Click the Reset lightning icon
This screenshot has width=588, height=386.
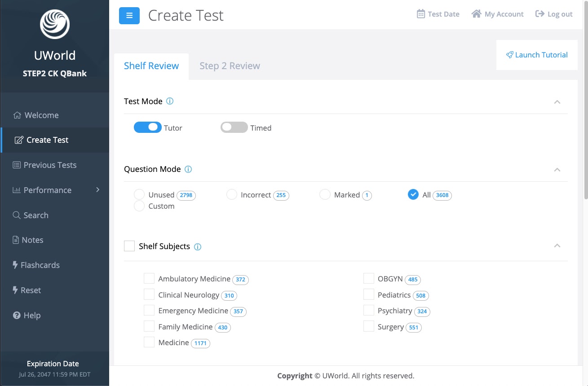[x=15, y=290]
